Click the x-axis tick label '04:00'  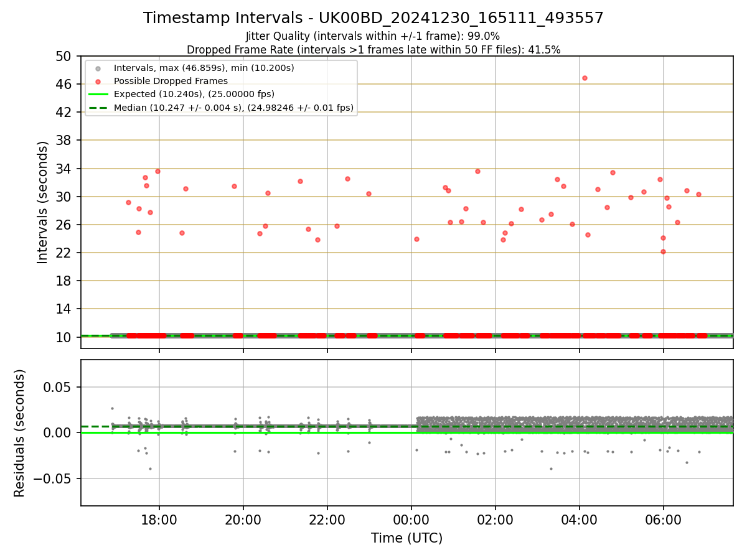[x=580, y=520]
